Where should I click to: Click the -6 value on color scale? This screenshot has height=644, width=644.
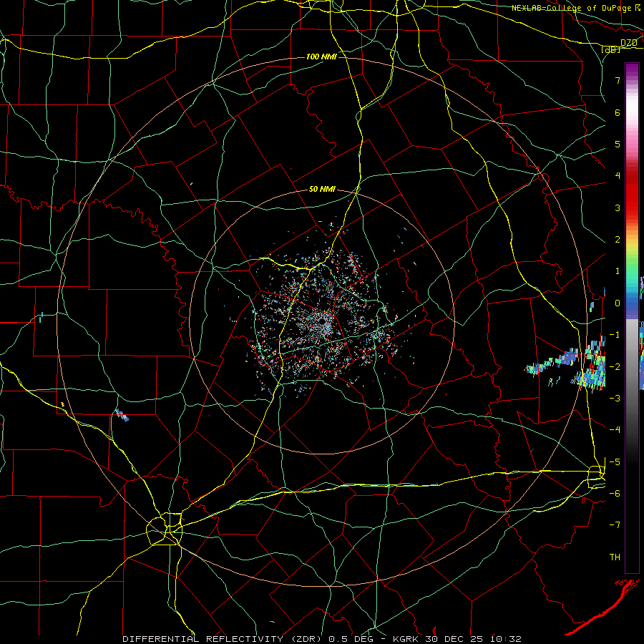click(615, 494)
